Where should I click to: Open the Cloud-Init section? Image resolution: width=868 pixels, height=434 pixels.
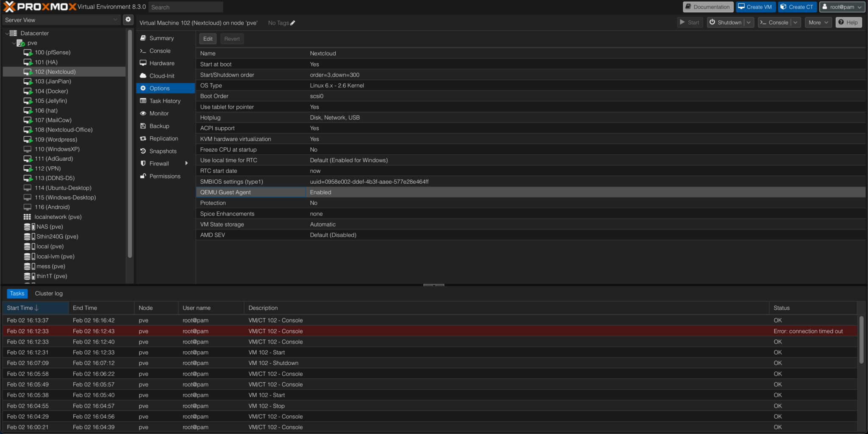coord(162,76)
